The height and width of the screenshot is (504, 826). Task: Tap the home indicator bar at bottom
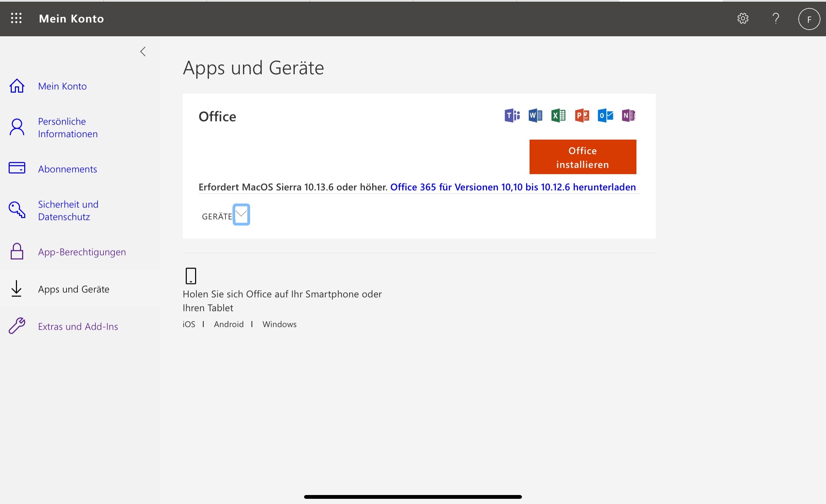[413, 497]
